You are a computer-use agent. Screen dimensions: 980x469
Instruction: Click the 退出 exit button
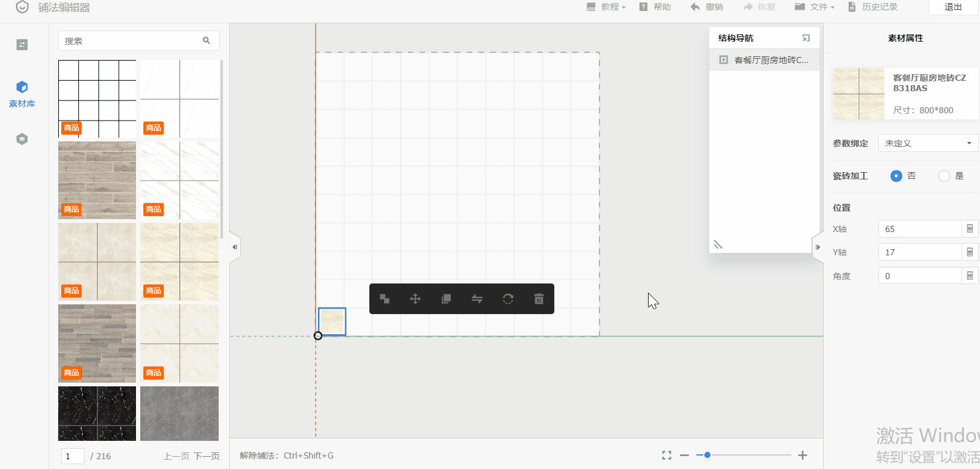pos(953,7)
